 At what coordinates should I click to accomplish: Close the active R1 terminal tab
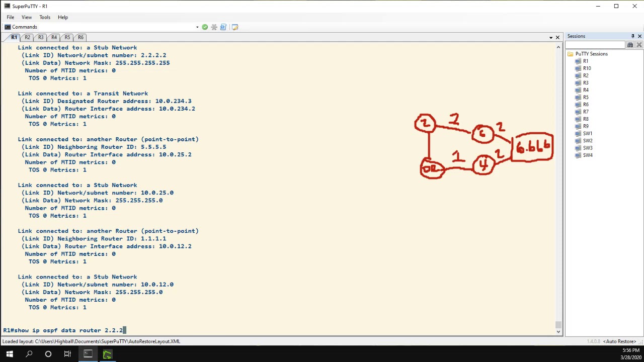pyautogui.click(x=557, y=38)
